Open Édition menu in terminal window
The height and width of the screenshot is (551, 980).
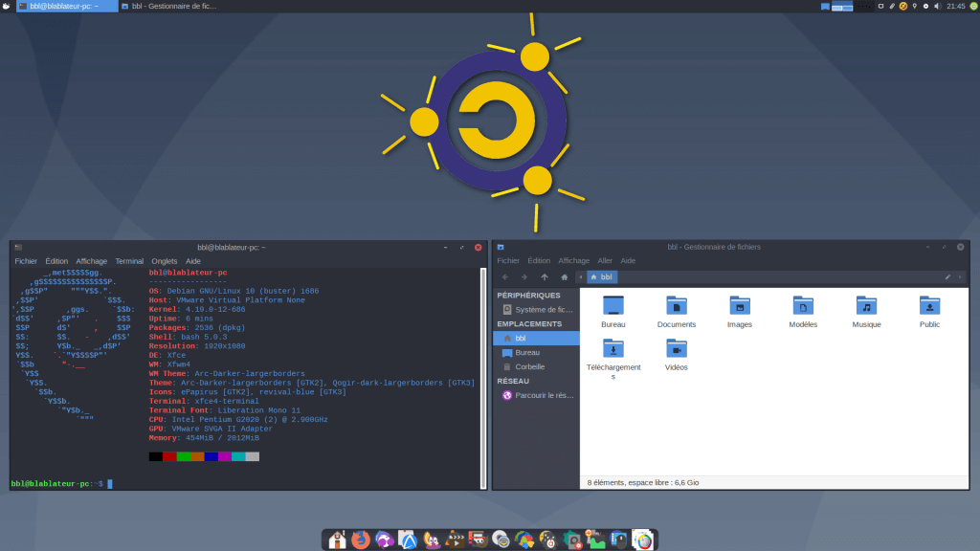[56, 261]
